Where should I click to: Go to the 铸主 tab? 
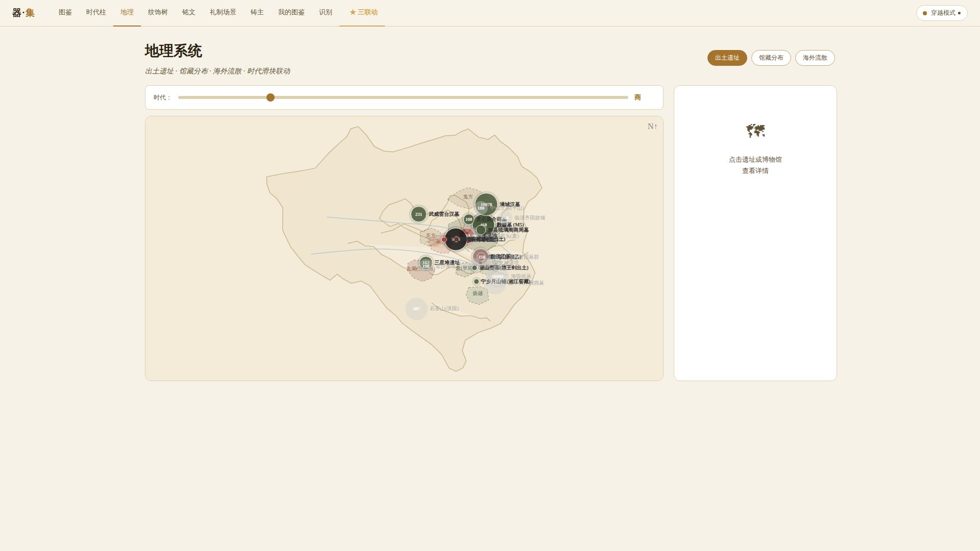click(x=257, y=12)
